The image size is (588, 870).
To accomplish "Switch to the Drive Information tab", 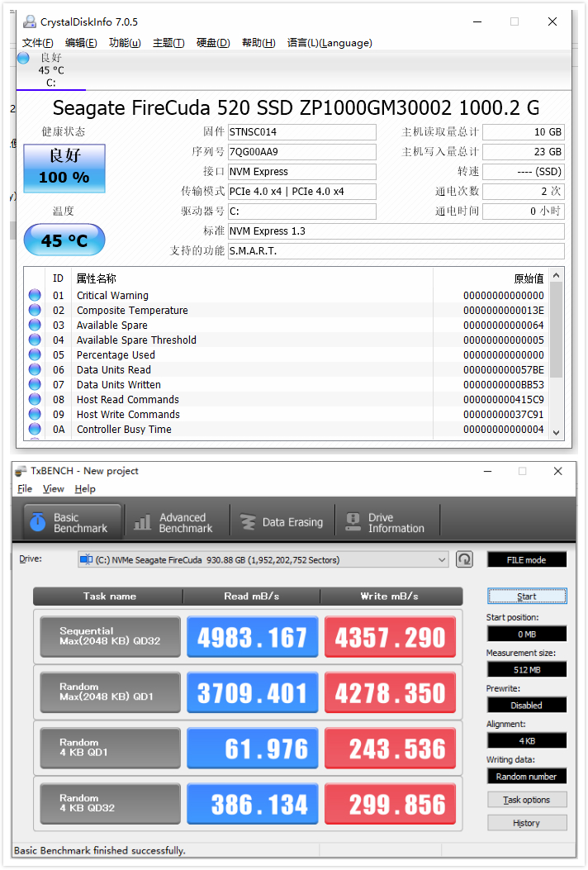I will [387, 522].
